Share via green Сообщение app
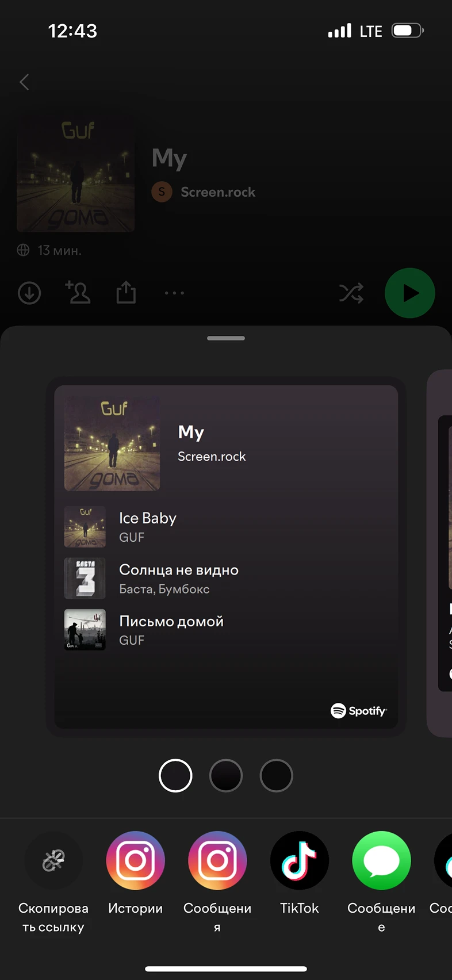The image size is (452, 980). point(381,861)
